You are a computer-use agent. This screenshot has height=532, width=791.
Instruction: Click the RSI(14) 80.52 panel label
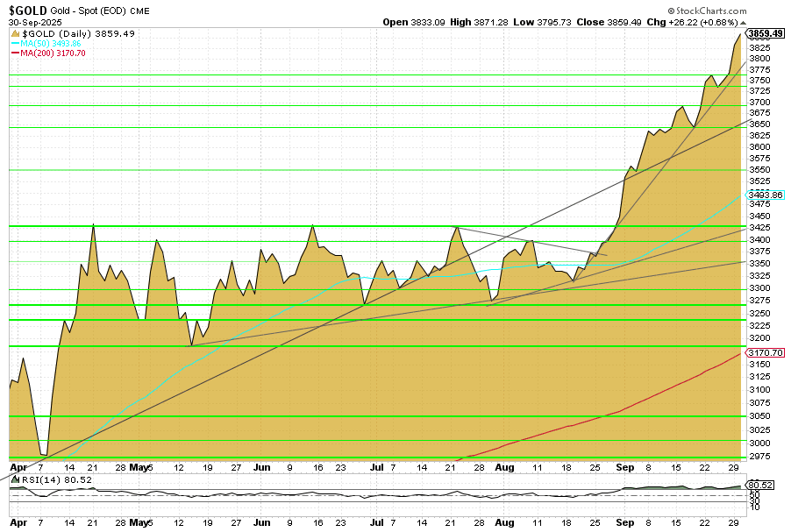coord(46,480)
